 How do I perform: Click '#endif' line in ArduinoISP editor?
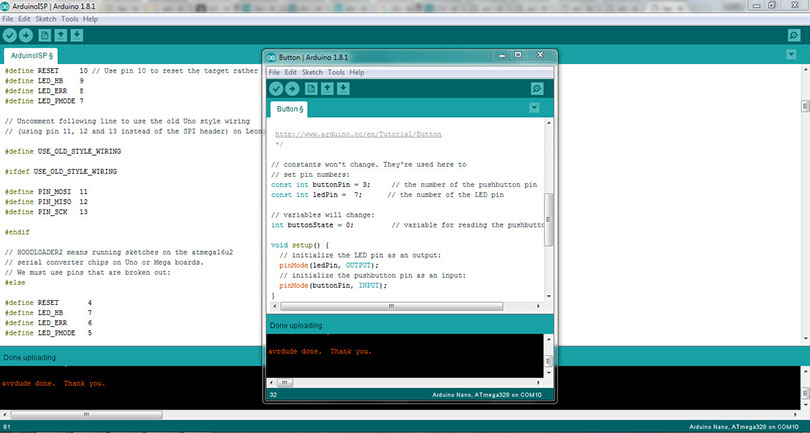pos(17,232)
